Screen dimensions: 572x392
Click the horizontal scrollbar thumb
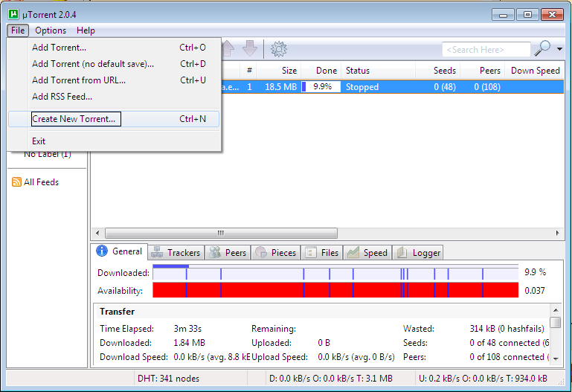221,233
